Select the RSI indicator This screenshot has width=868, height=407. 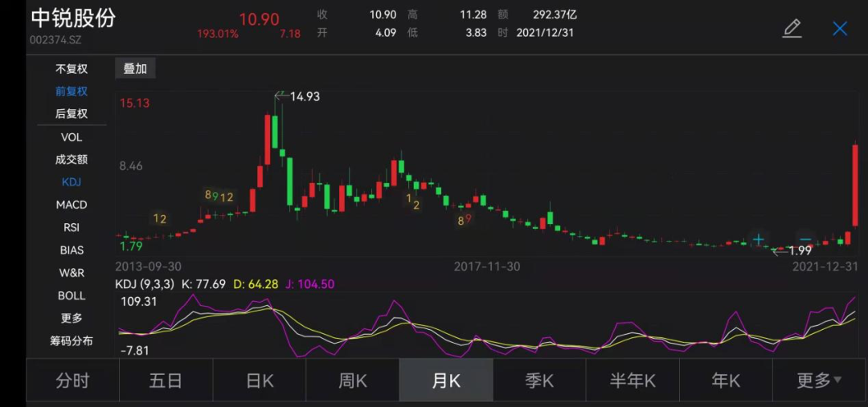[x=72, y=227]
